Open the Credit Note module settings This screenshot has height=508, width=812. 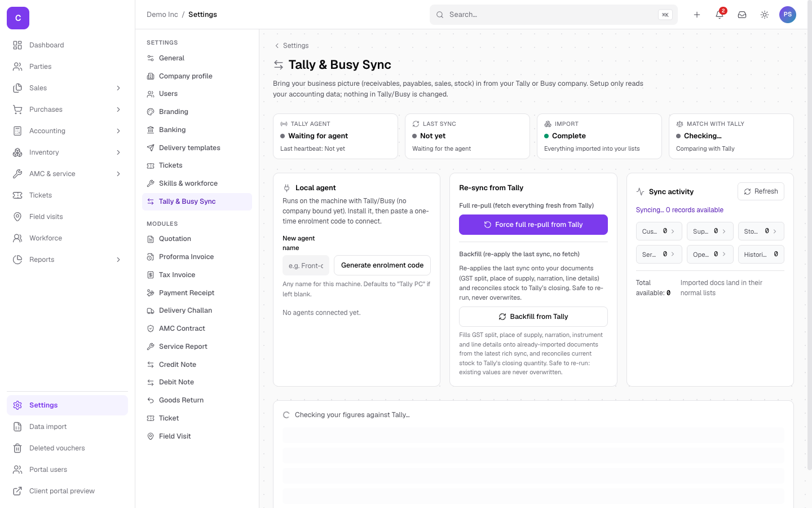[x=197, y=365]
